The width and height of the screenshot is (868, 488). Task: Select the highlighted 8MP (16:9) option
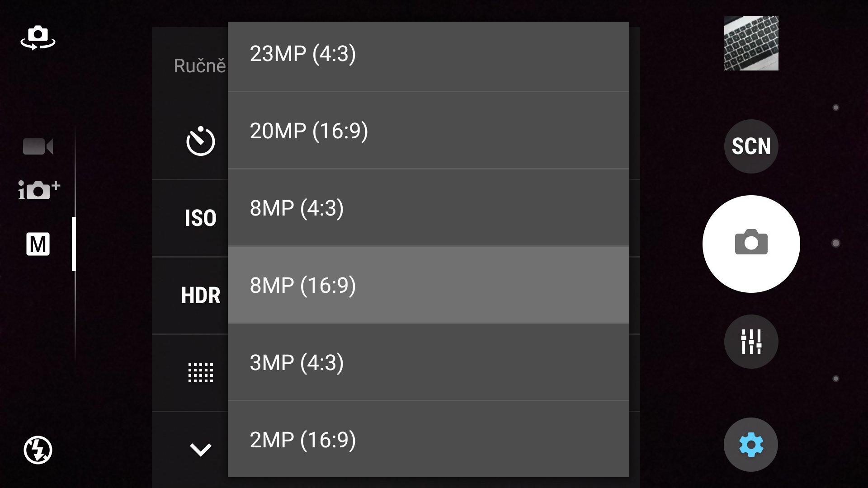point(428,285)
